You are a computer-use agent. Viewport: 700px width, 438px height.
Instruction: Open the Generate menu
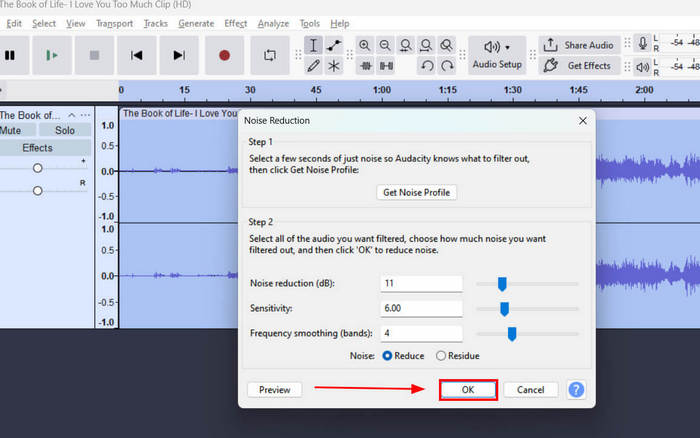(x=196, y=24)
